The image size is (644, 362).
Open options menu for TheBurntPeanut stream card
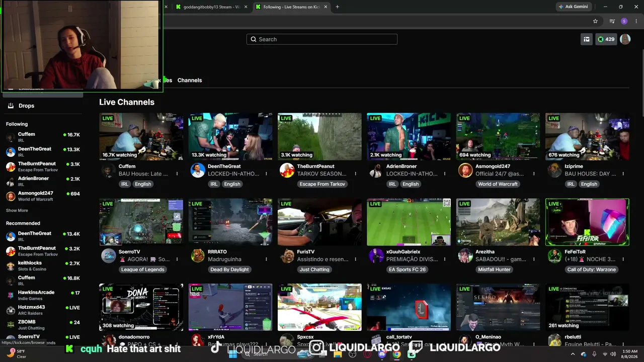[355, 174]
